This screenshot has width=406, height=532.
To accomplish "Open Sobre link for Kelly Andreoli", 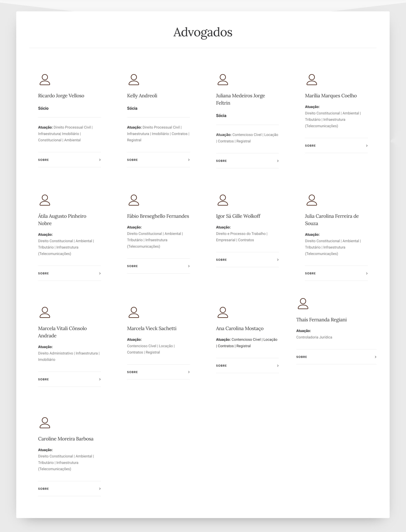I will point(132,160).
